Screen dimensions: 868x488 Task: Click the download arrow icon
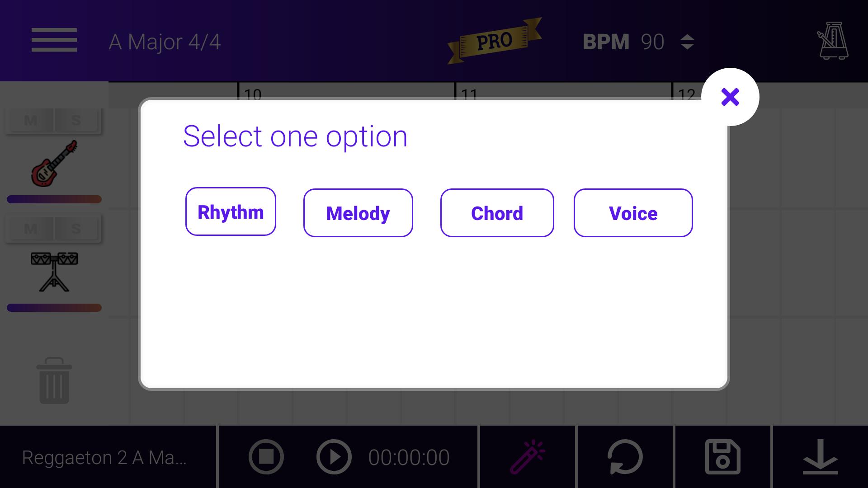pyautogui.click(x=820, y=457)
